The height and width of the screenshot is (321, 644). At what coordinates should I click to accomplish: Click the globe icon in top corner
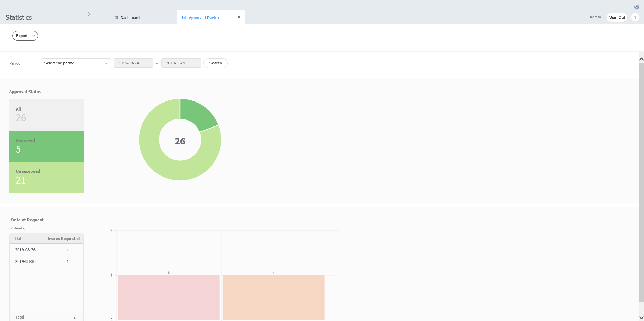point(637,7)
